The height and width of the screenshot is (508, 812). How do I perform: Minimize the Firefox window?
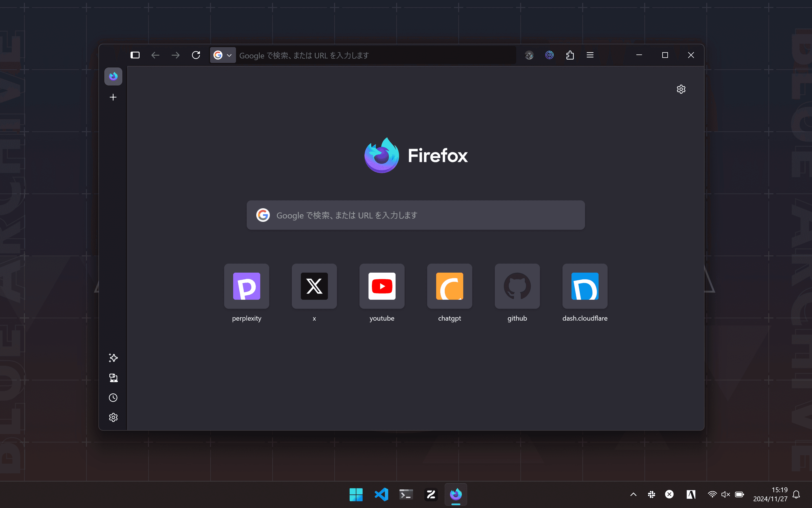pyautogui.click(x=639, y=55)
